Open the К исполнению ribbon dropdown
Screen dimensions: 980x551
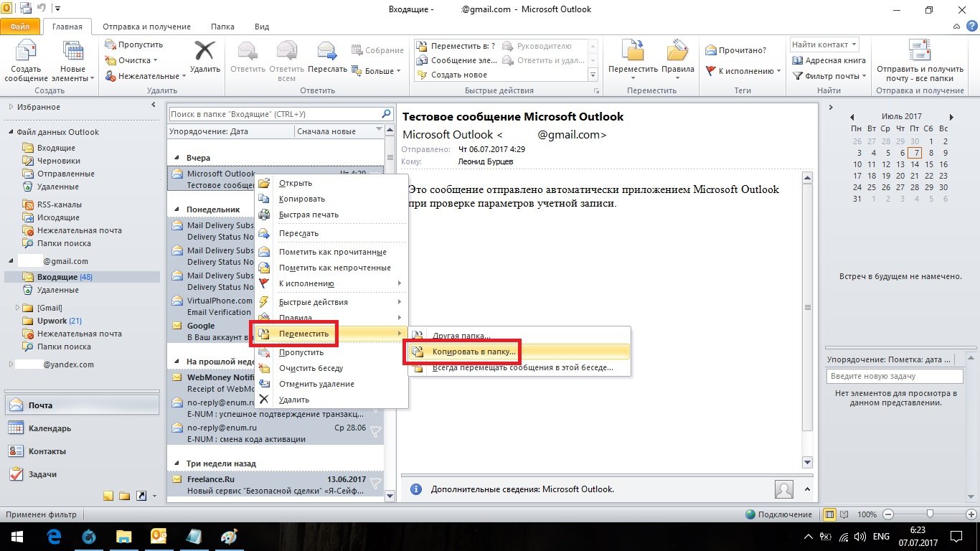(x=743, y=71)
